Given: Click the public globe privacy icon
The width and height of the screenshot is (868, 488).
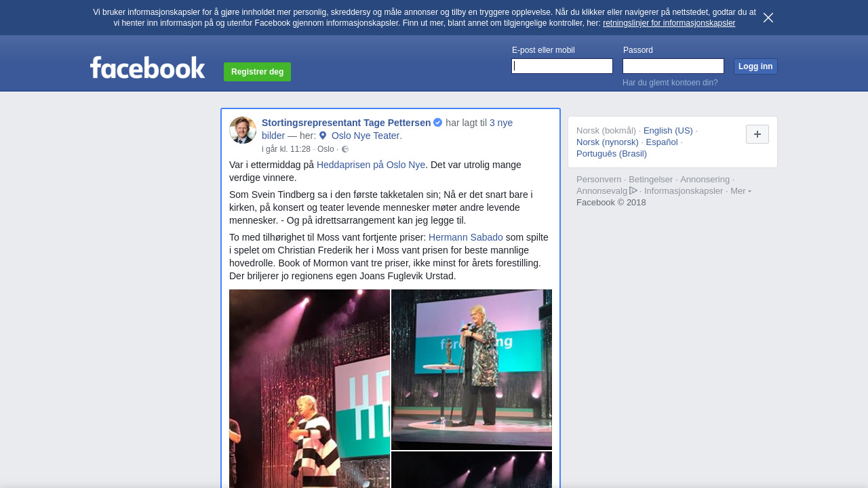Looking at the screenshot, I should click(x=345, y=149).
